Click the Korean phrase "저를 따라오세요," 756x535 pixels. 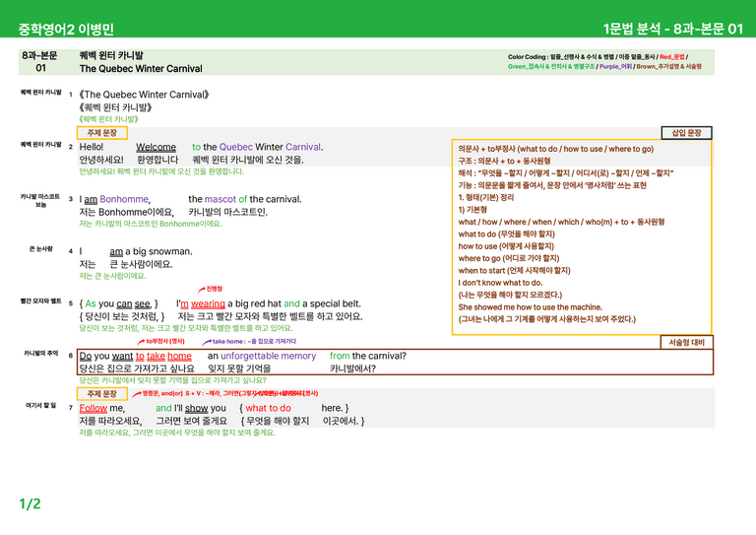pos(111,421)
